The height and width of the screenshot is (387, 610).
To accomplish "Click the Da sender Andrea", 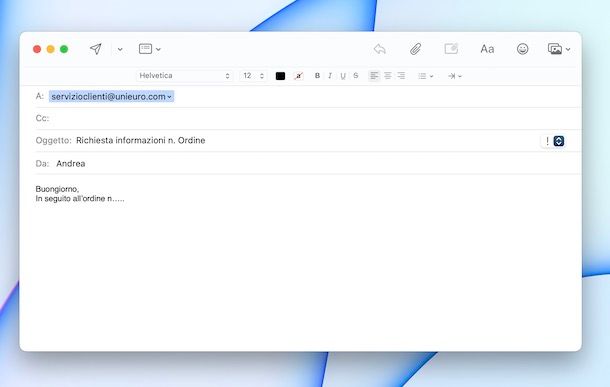I will pyautogui.click(x=70, y=163).
